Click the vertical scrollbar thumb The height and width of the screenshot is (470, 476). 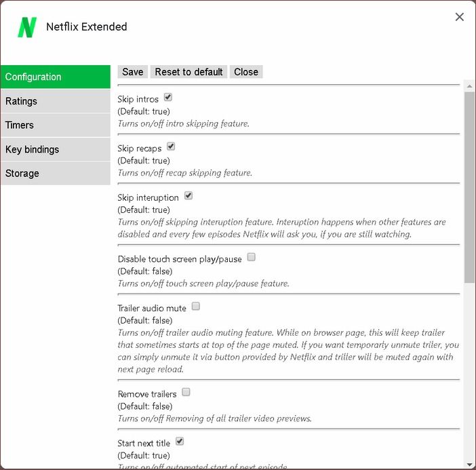click(469, 187)
